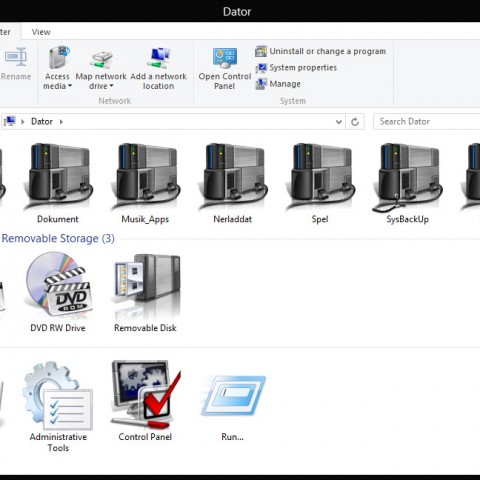The height and width of the screenshot is (480, 480).
Task: Select the Dokument drive icon
Action: (x=58, y=176)
